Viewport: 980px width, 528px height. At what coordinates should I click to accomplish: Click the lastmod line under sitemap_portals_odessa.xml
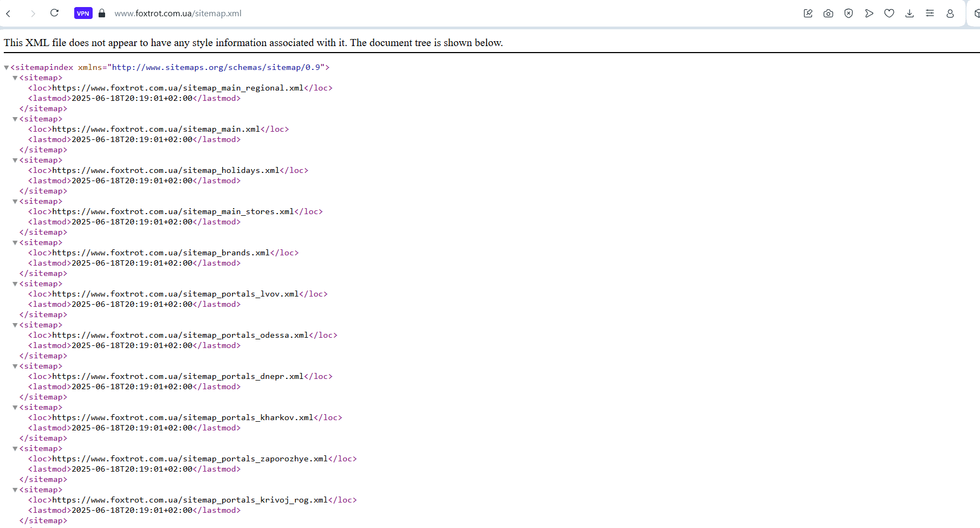(134, 345)
